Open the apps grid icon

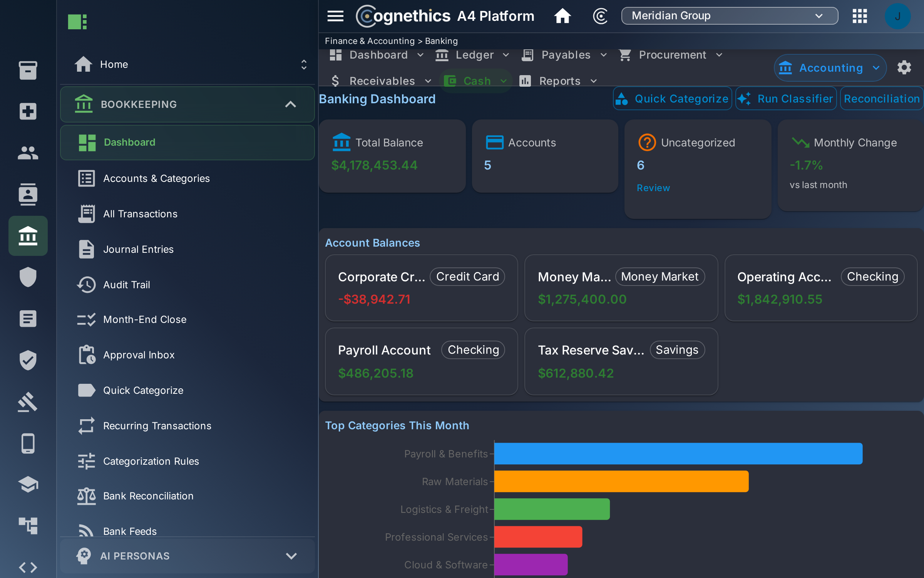pyautogui.click(x=860, y=16)
